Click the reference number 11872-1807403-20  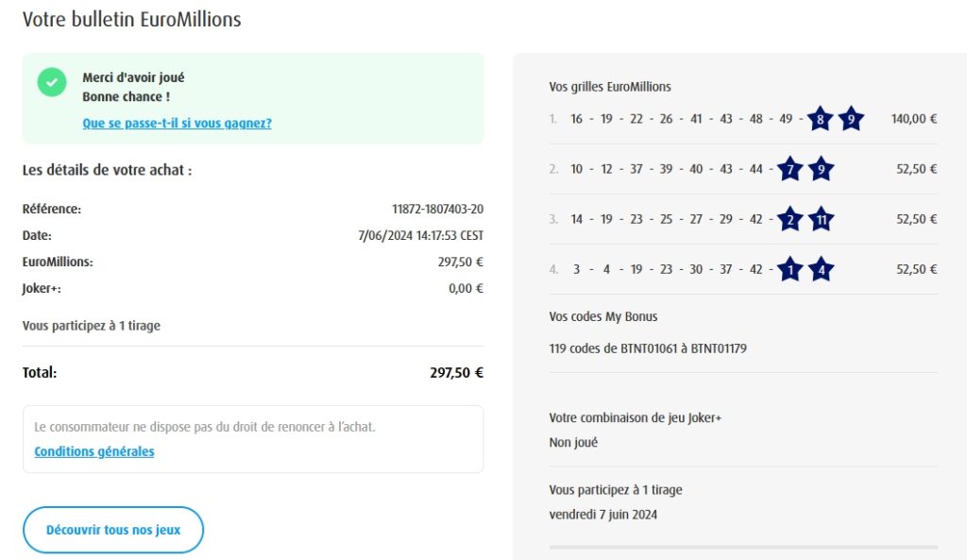tap(437, 209)
